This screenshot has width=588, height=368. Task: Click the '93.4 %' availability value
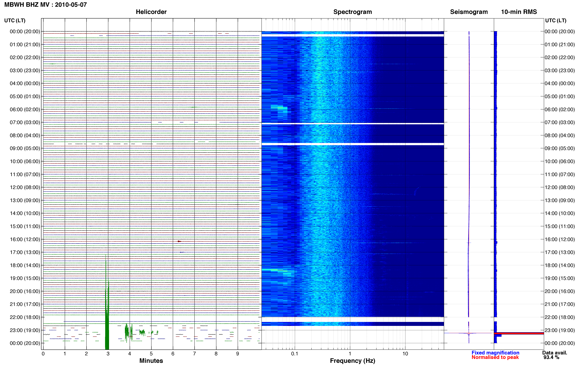tap(551, 357)
